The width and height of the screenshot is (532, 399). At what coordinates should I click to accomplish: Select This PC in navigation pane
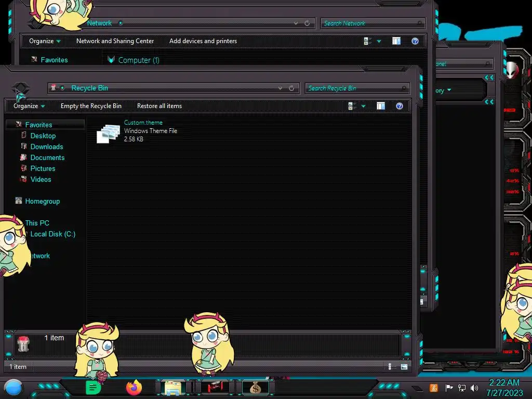click(x=37, y=223)
